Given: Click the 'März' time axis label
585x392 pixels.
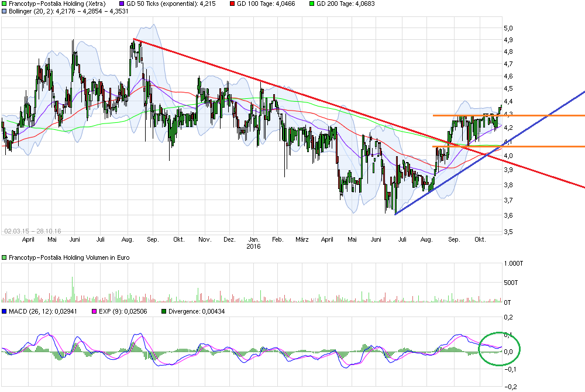Looking at the screenshot, I should [x=302, y=239].
